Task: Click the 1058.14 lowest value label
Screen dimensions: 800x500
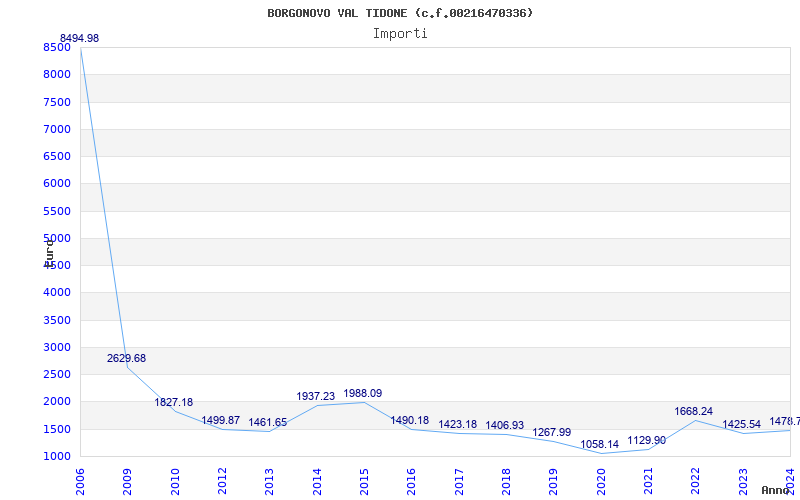Action: 599,444
